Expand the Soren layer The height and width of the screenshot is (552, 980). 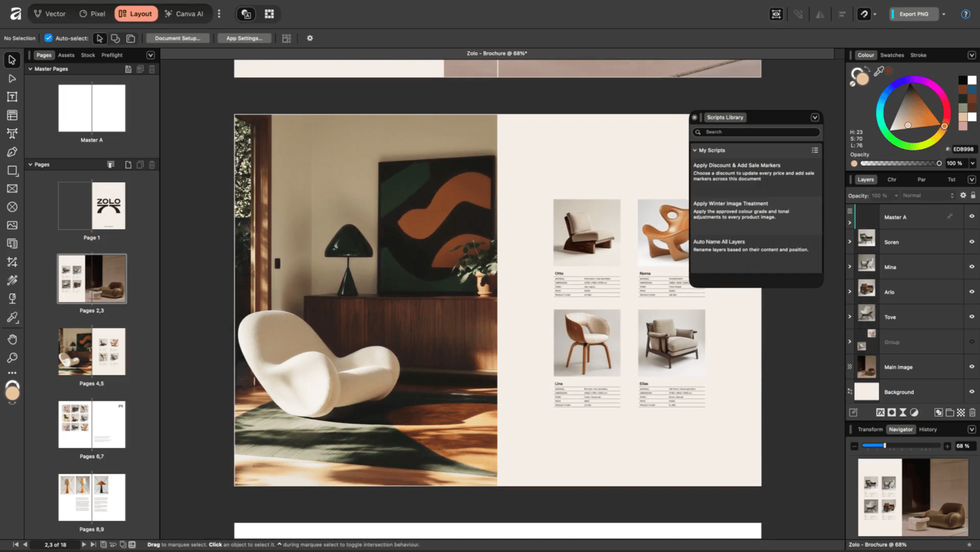850,242
